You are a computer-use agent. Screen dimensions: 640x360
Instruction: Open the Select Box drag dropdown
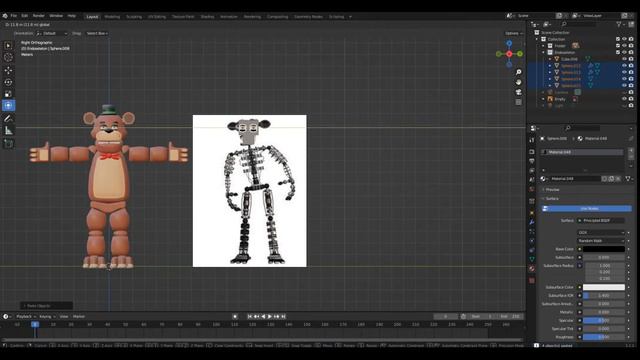97,33
